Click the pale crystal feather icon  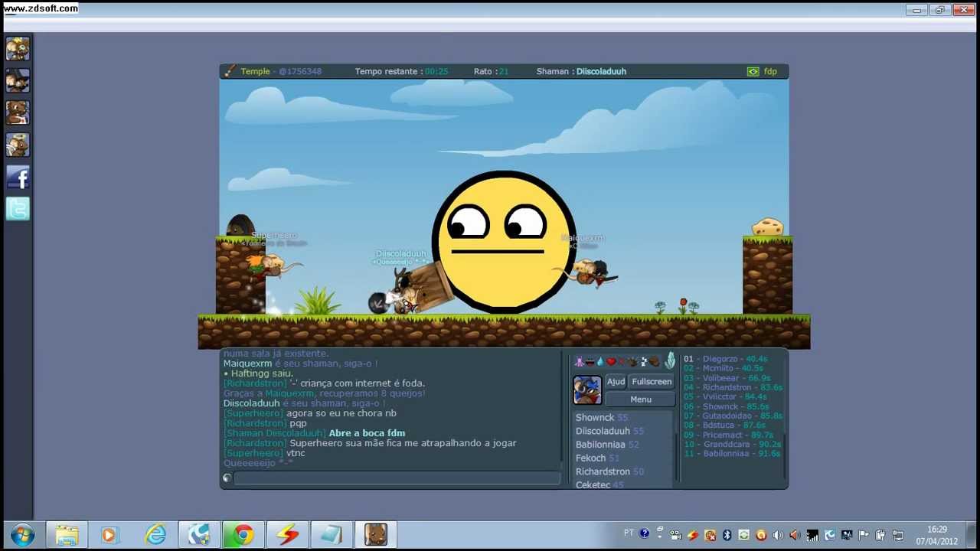tap(670, 360)
